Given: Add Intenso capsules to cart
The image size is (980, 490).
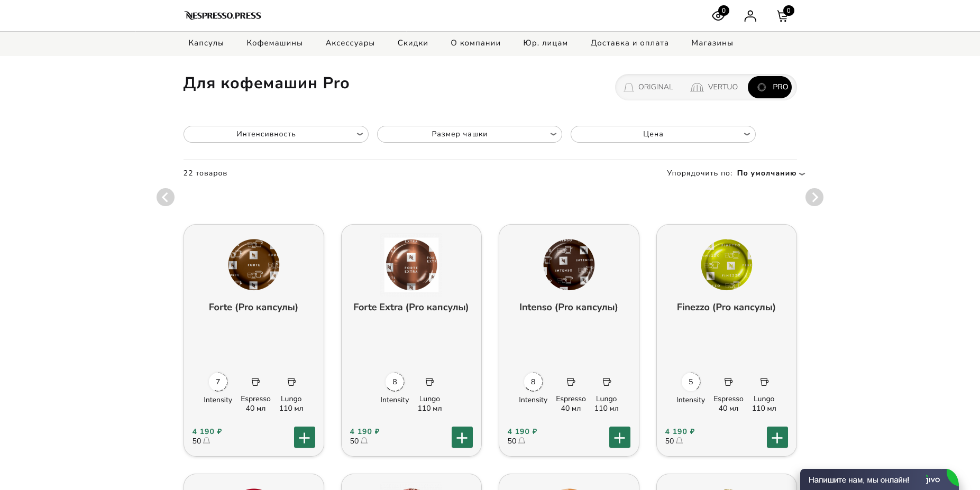Looking at the screenshot, I should coord(620,437).
